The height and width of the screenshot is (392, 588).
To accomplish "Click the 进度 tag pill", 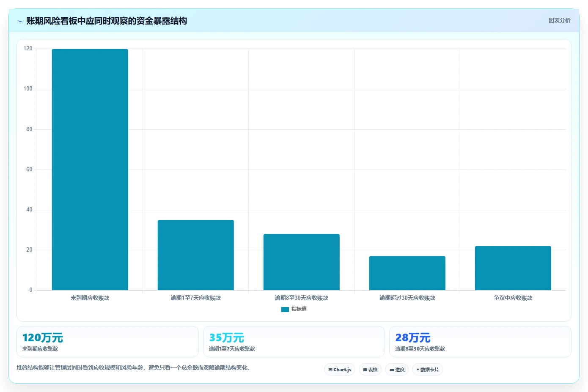I will coord(397,370).
